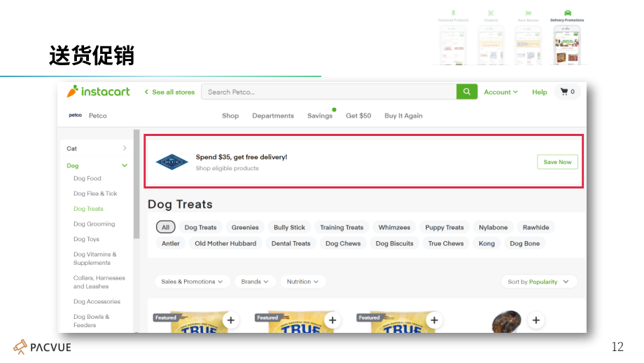Open the Account dropdown
Screen dimensions: 644x363
pyautogui.click(x=500, y=92)
